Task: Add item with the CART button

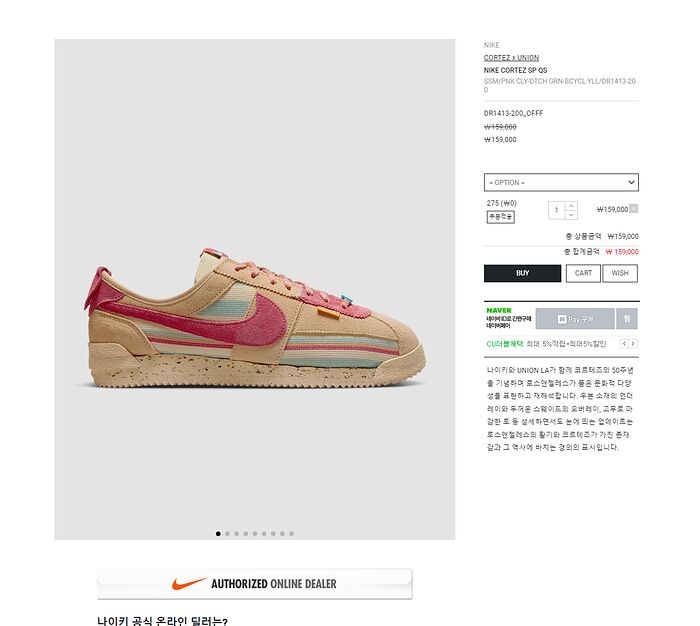Action: pyautogui.click(x=583, y=273)
